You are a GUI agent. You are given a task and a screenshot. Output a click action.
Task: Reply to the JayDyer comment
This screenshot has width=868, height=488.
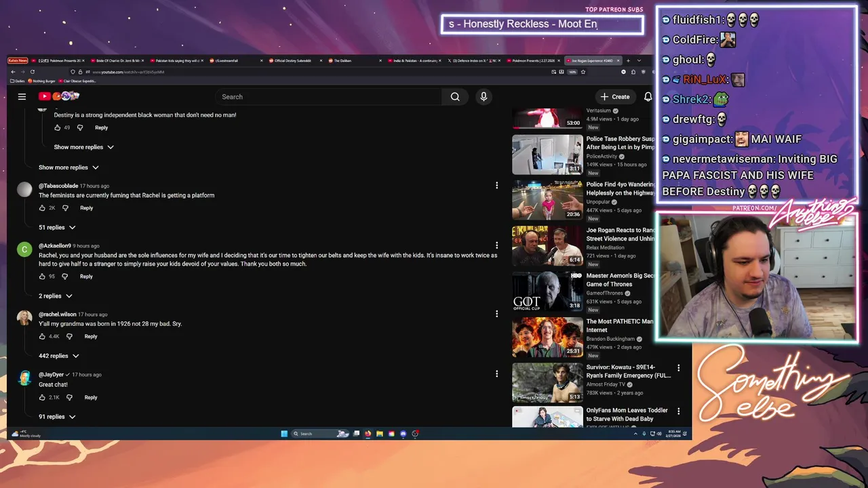point(91,397)
